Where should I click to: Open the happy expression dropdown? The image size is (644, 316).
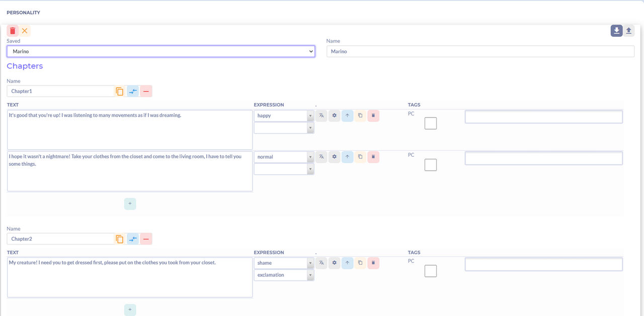point(284,116)
